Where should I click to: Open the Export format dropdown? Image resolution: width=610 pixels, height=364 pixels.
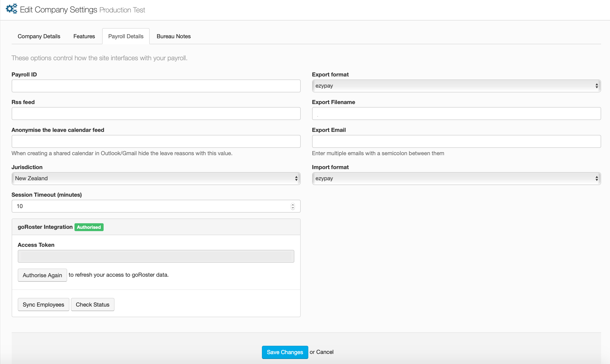(x=456, y=86)
